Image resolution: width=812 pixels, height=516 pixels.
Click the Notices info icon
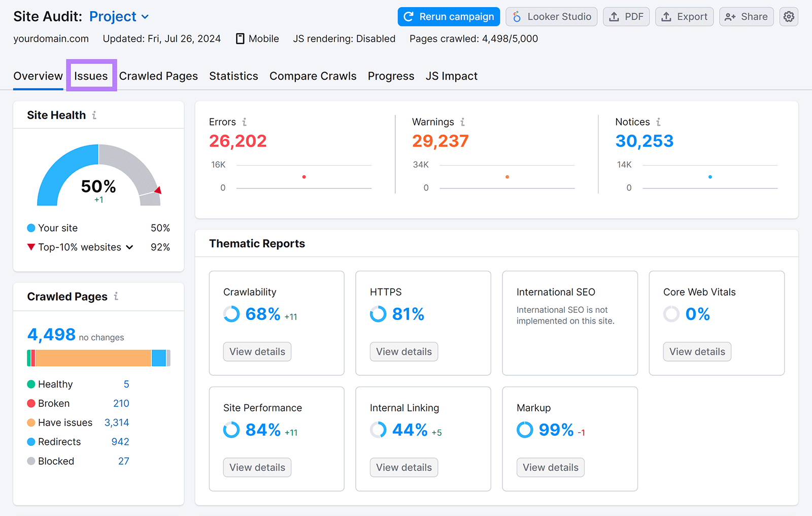point(658,122)
